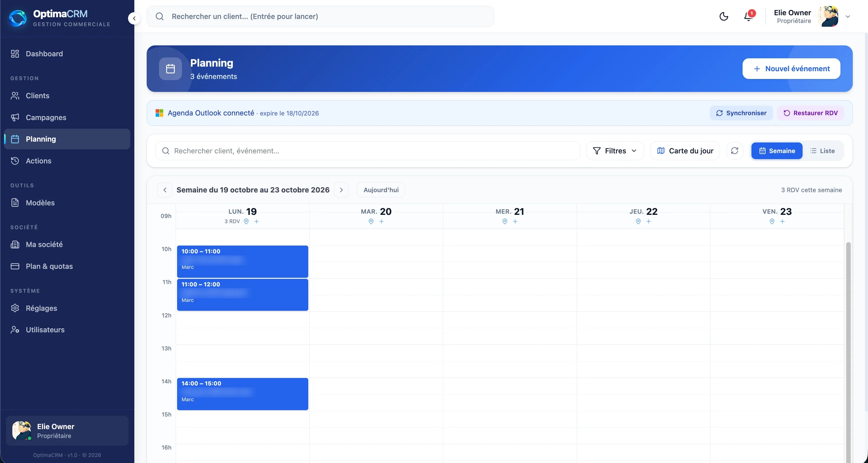
Task: Open the Campagnes section
Action: pos(67,117)
